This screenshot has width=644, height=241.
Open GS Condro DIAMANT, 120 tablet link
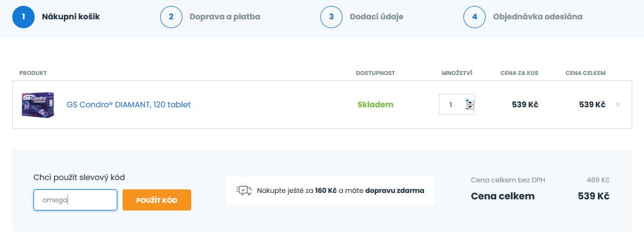pos(128,105)
